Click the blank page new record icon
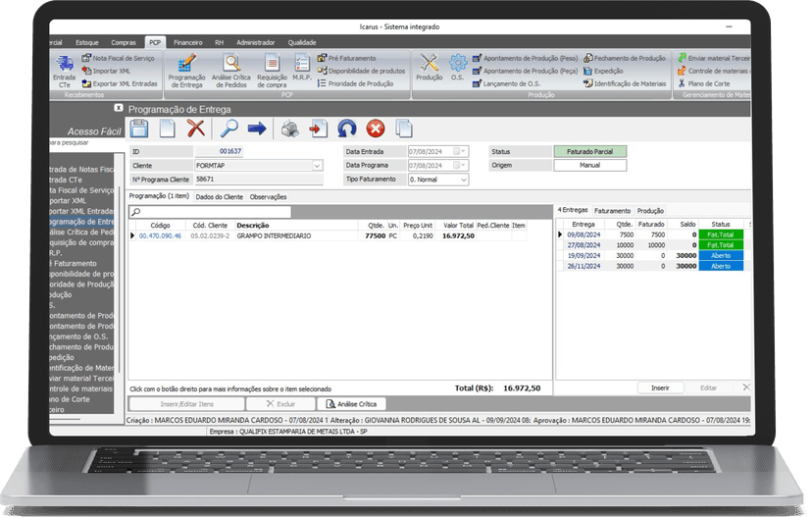This screenshot has height=517, width=812. (x=168, y=129)
